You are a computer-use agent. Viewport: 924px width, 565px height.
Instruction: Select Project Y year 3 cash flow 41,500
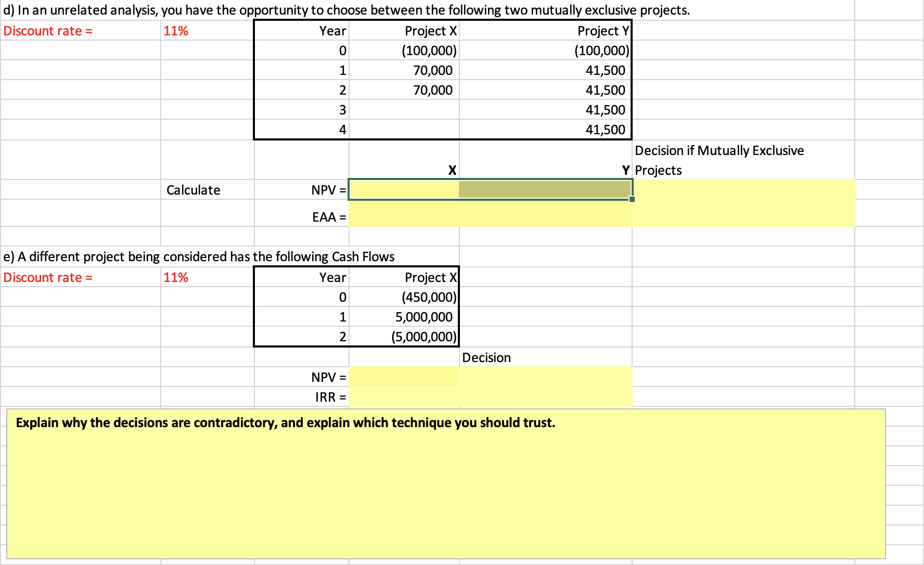click(x=545, y=110)
